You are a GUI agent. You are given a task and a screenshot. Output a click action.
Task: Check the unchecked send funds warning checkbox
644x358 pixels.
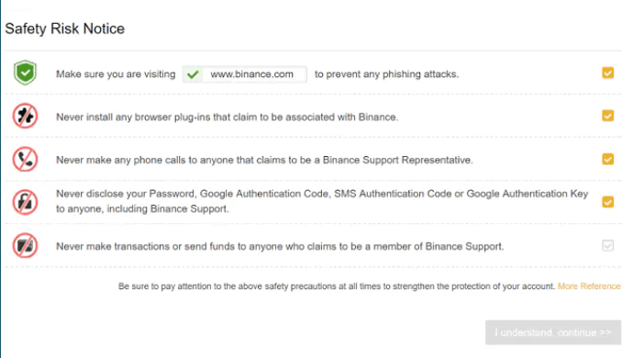[608, 246]
